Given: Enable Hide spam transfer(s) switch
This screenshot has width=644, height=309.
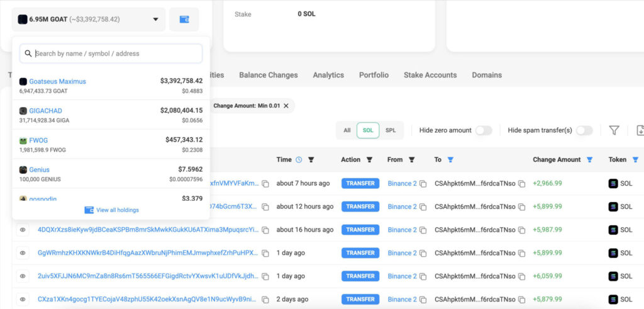Looking at the screenshot, I should tap(584, 130).
